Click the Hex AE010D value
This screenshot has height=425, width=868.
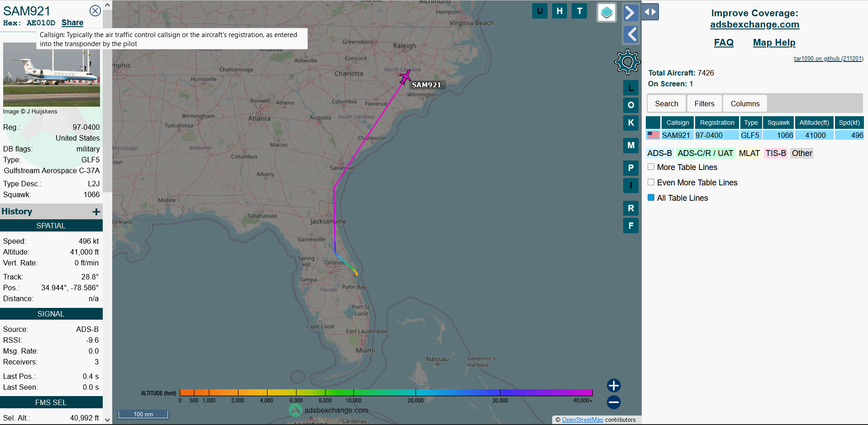pos(41,23)
